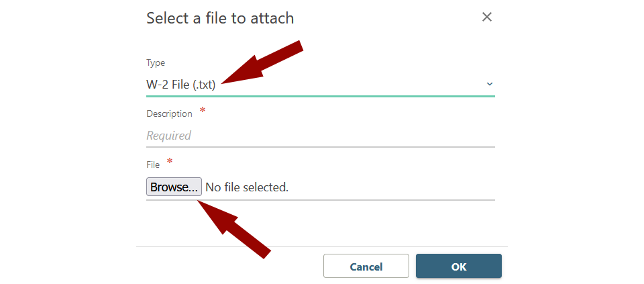Click the "No file selected." text
The image size is (644, 284).
[247, 187]
